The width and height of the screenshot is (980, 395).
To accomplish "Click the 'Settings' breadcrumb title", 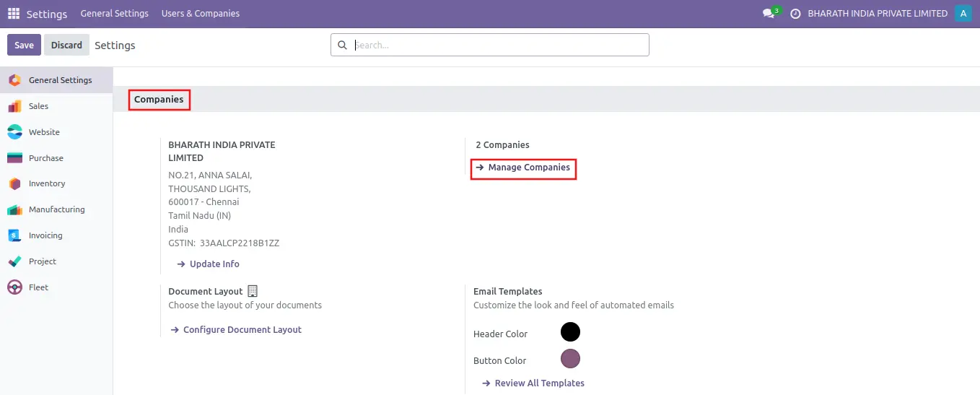I will [115, 45].
